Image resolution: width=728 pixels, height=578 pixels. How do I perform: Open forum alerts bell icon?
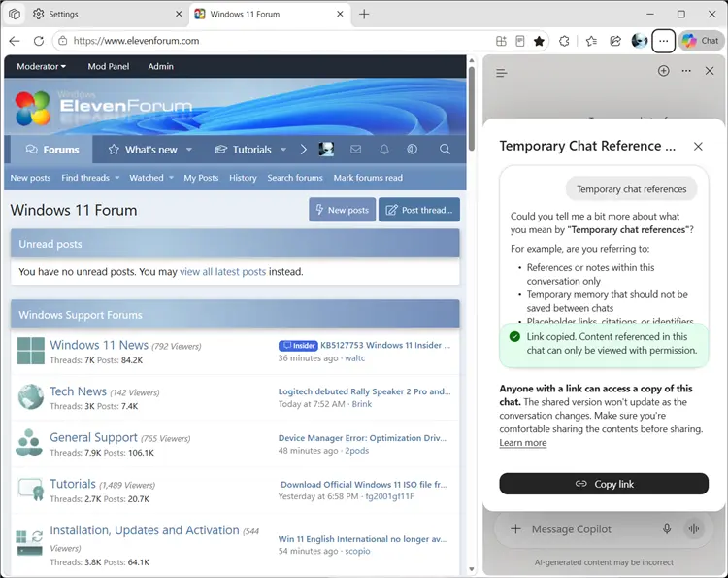pyautogui.click(x=384, y=150)
